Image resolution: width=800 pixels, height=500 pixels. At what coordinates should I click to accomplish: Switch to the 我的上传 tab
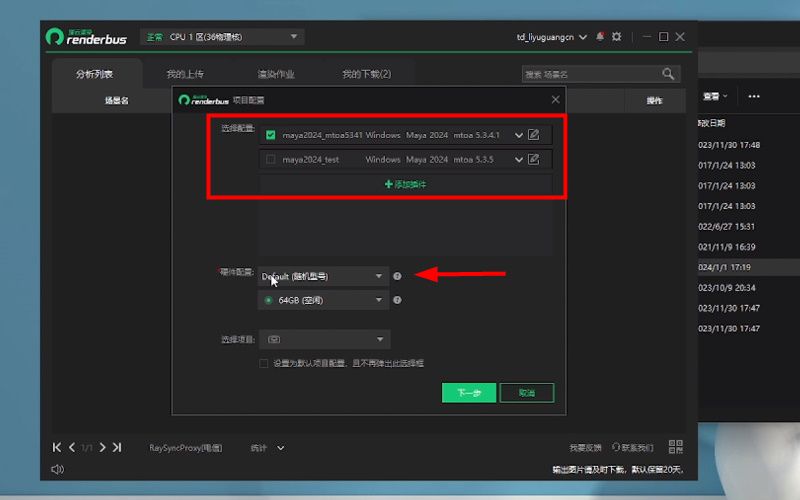(185, 74)
